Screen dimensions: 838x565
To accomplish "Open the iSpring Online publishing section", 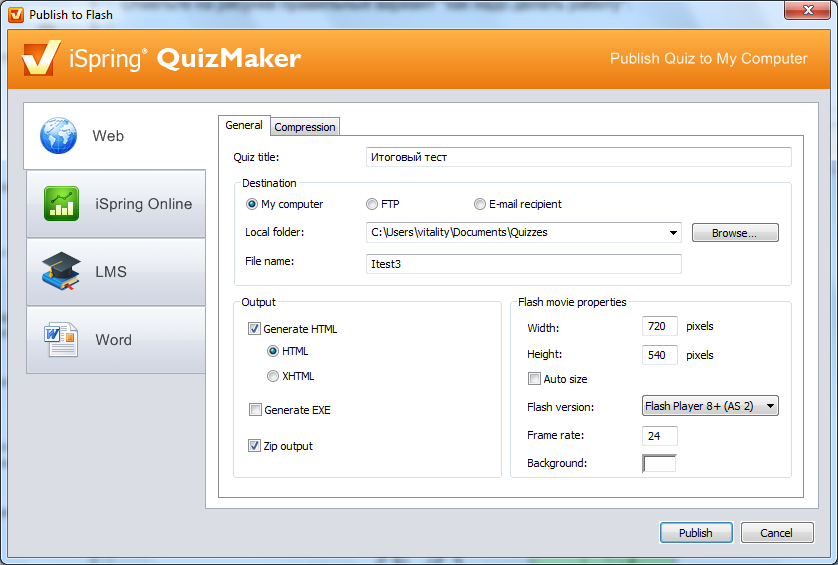I will [116, 204].
